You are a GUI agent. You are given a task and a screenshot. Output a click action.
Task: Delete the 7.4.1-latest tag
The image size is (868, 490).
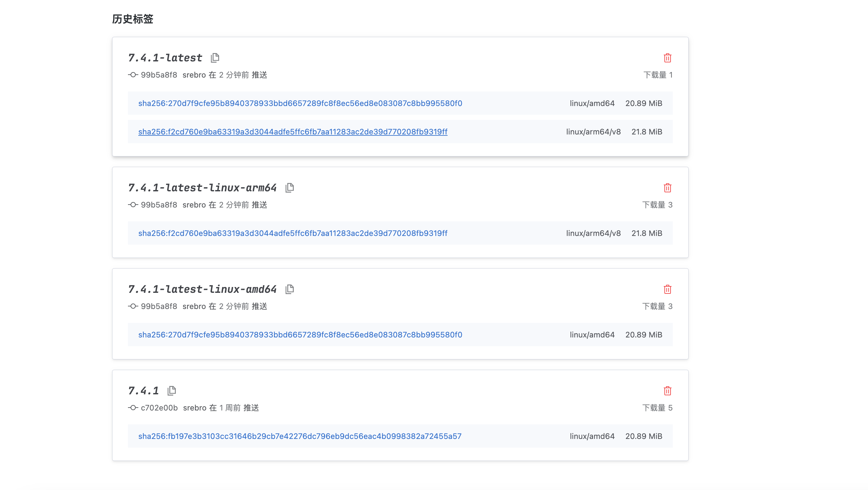coord(668,58)
